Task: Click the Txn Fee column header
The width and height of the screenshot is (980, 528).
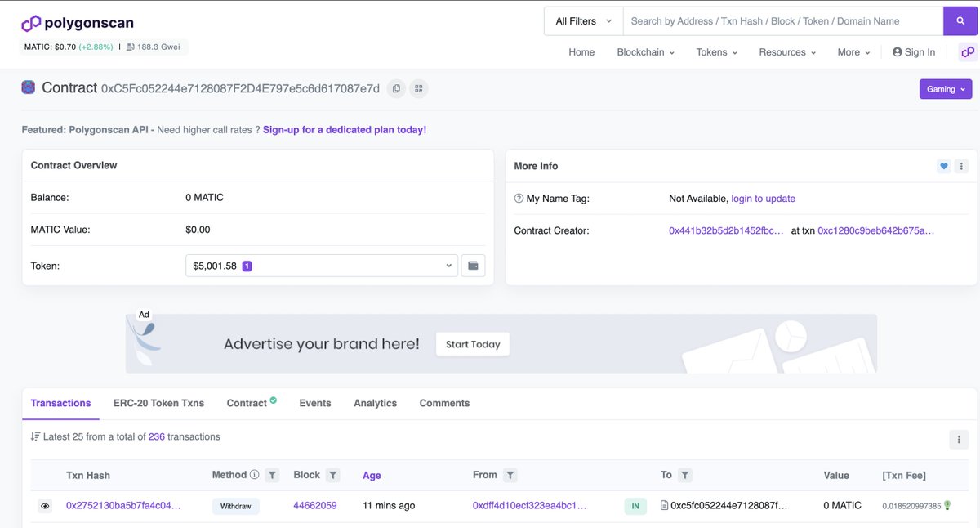Action: point(904,476)
